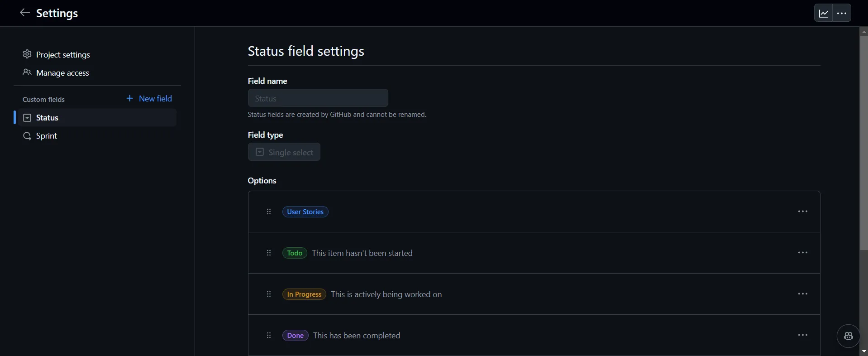The width and height of the screenshot is (868, 356).
Task: Click the 'Options' section label
Action: (262, 180)
